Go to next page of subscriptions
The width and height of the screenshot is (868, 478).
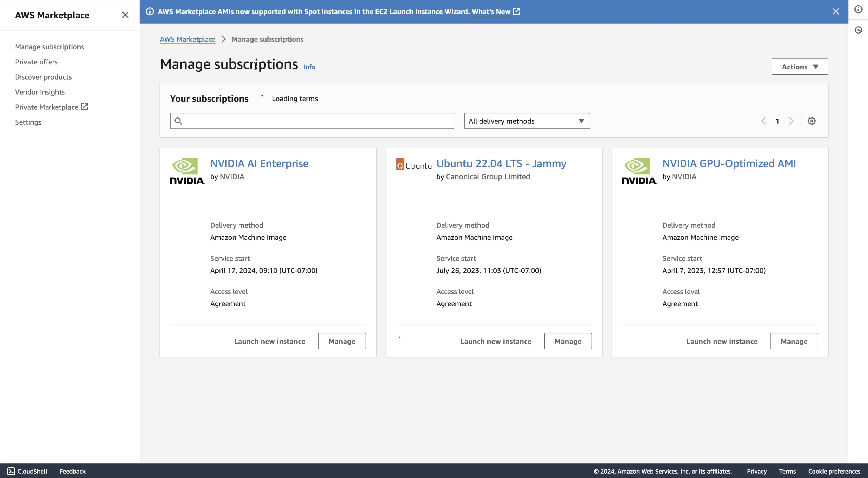(x=791, y=121)
